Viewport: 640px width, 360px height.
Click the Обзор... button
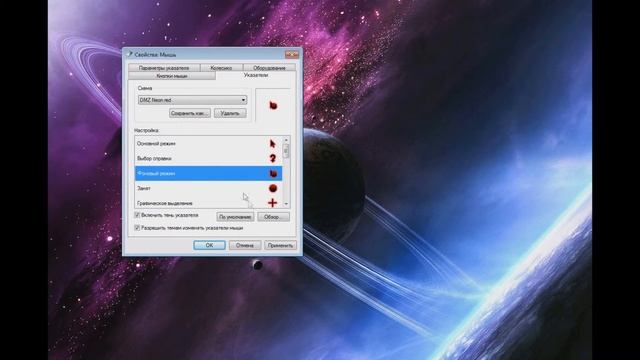click(x=273, y=217)
